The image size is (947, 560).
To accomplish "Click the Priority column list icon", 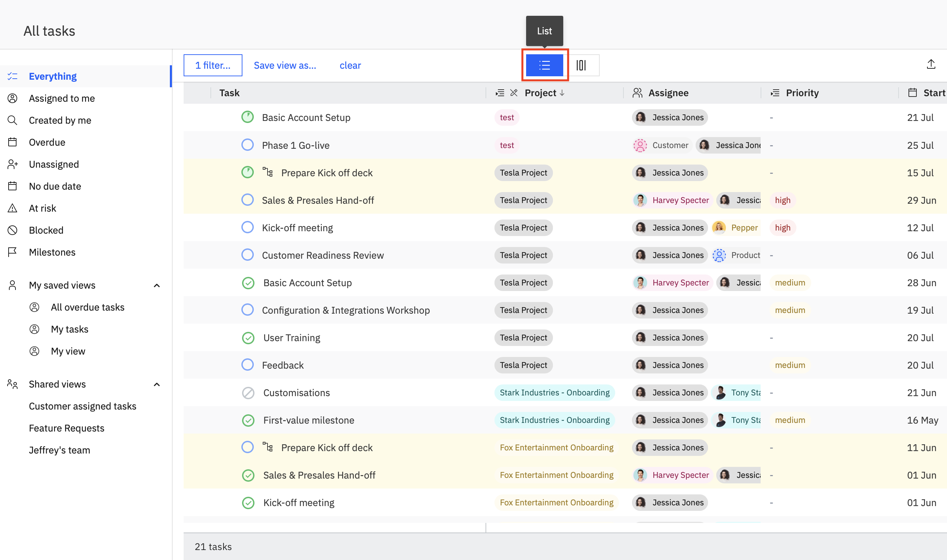I will [x=775, y=93].
